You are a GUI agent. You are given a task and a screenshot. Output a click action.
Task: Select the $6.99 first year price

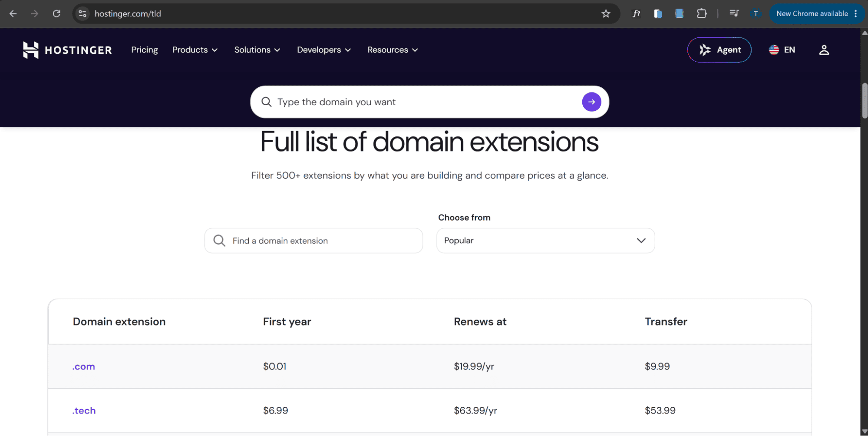(275, 411)
